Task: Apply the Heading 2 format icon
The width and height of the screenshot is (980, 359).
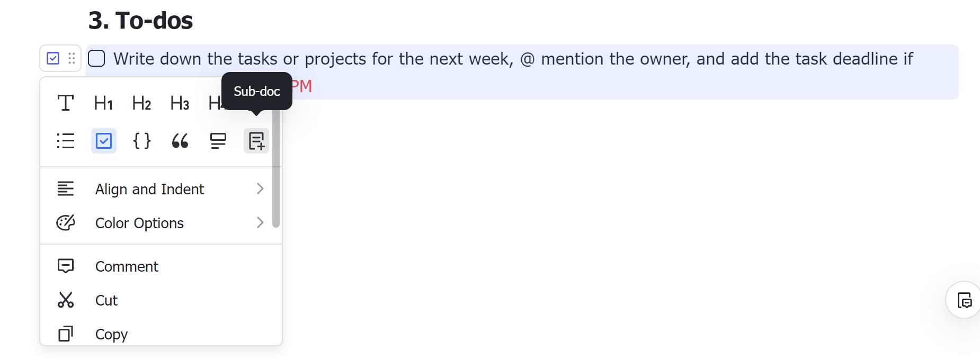Action: click(x=141, y=103)
